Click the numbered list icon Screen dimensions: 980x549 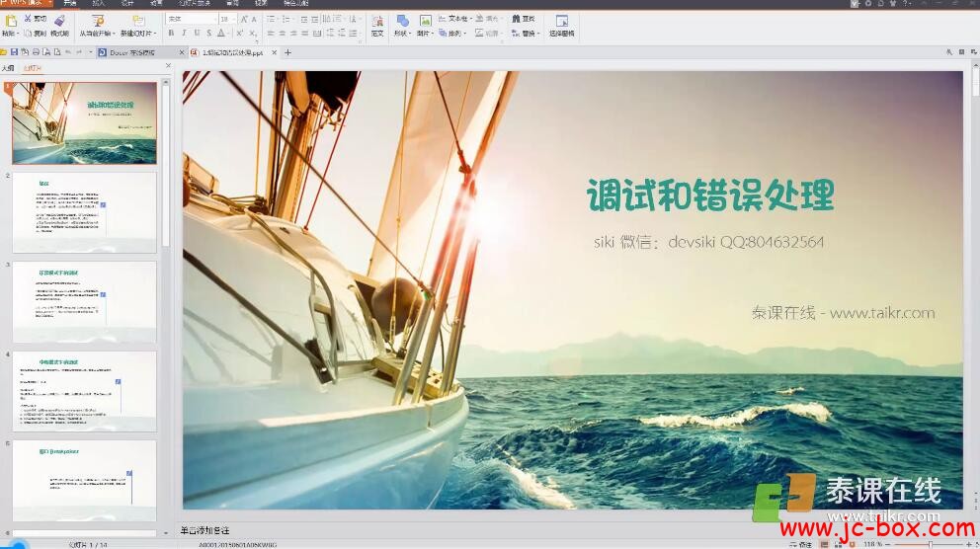pyautogui.click(x=285, y=20)
